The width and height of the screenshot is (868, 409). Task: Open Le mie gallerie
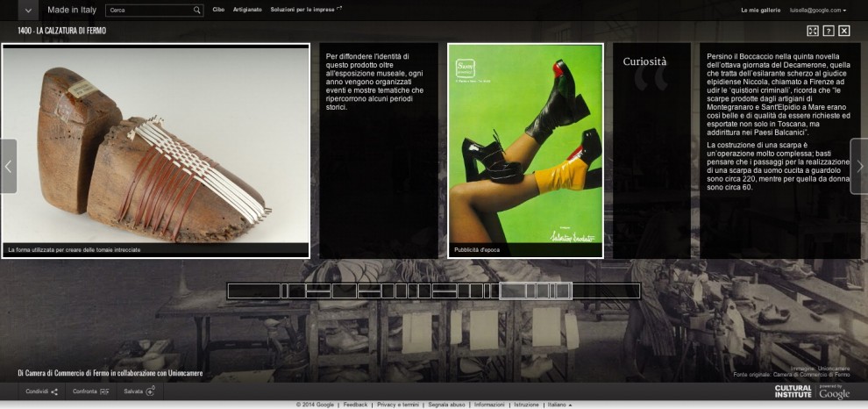click(761, 10)
